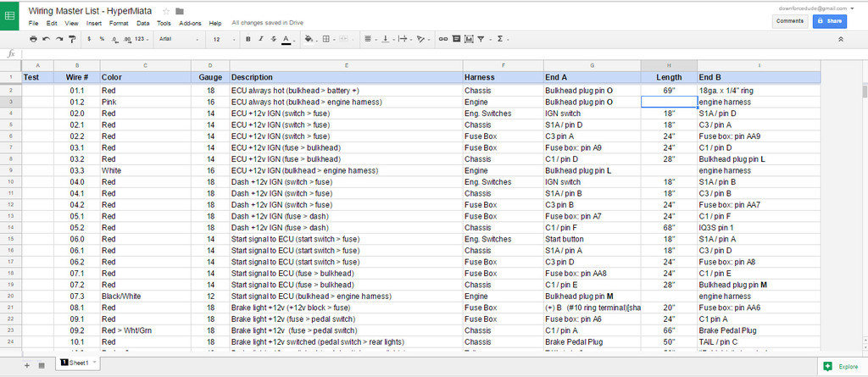
Task: Open the 123 number formats dropdown
Action: [142, 39]
